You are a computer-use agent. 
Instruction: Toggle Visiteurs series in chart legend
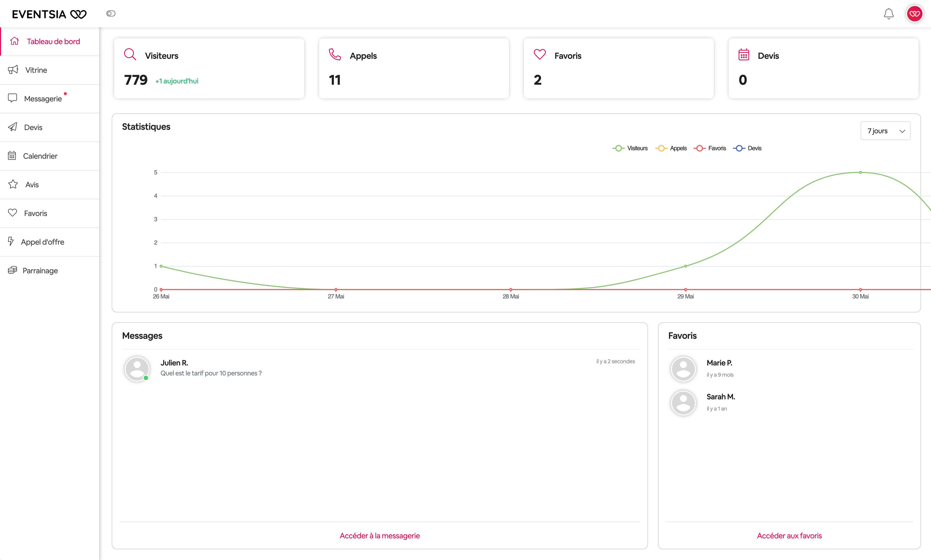pos(630,148)
